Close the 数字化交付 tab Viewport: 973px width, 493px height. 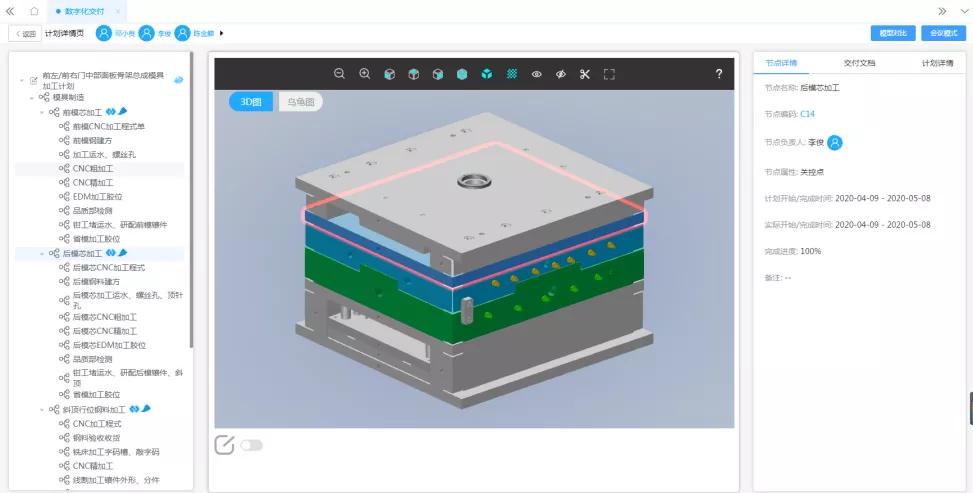click(118, 11)
